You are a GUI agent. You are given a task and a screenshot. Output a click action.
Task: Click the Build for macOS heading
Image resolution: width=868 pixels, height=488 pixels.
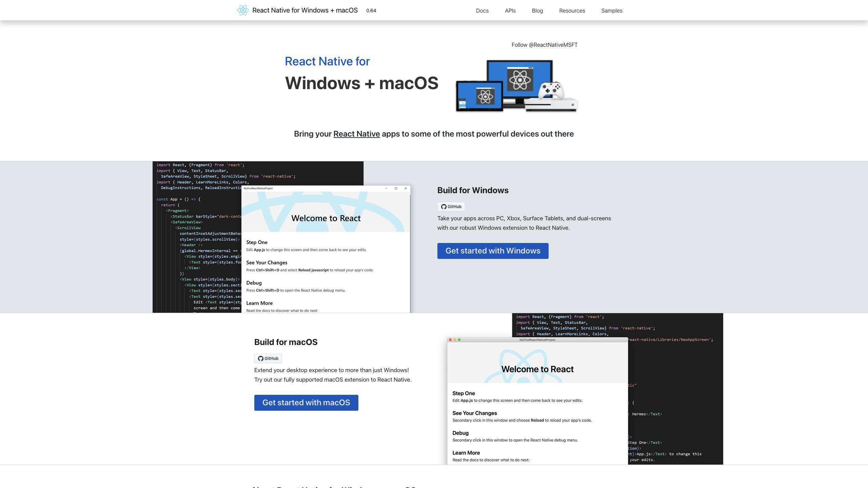(x=286, y=342)
